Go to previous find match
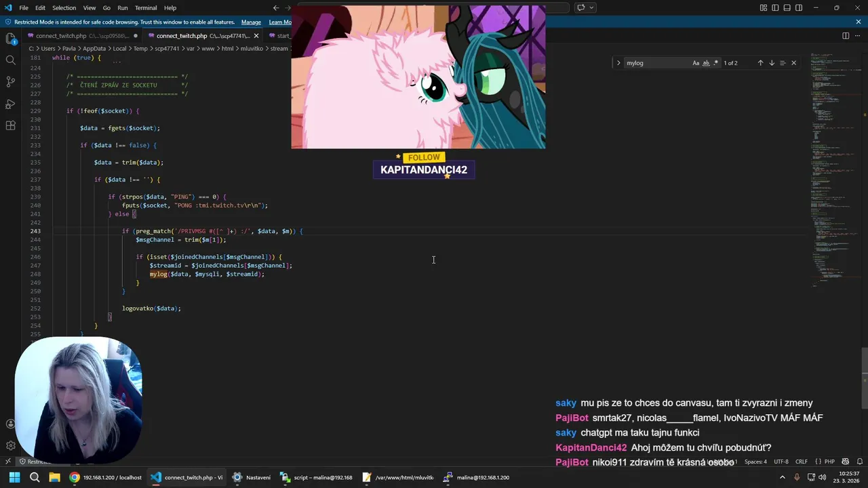This screenshot has width=868, height=488. 760,63
